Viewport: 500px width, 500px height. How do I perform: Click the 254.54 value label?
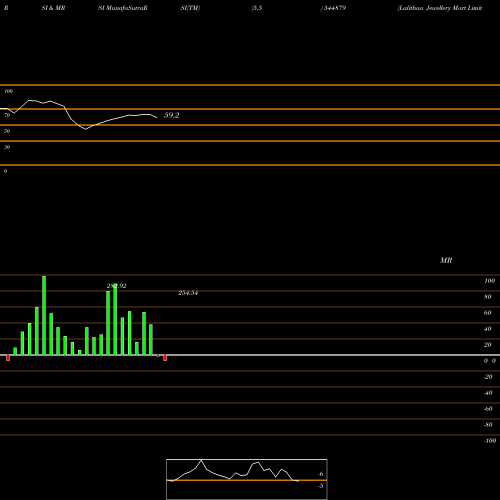click(x=188, y=293)
